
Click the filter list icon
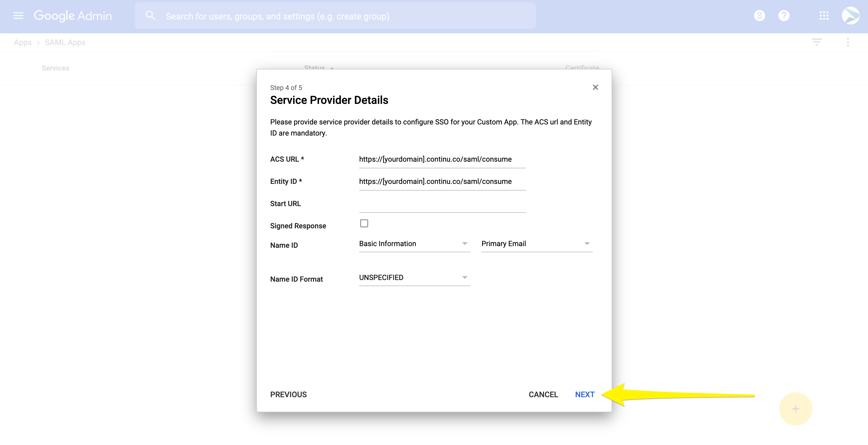817,42
